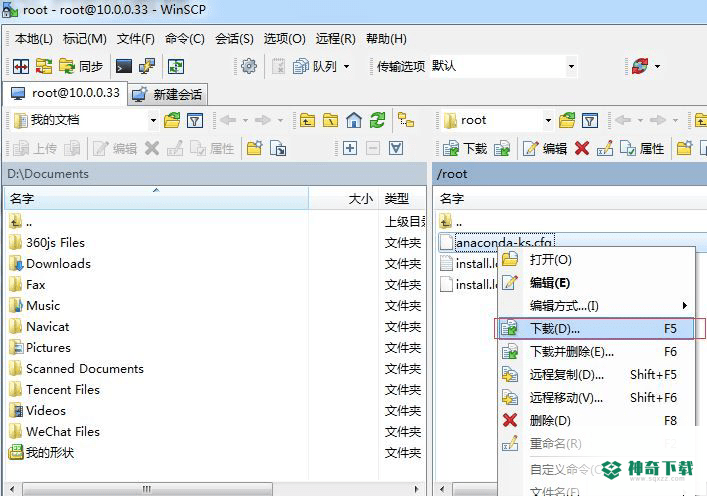
Task: Open the 新建会话 new session tab
Action: click(x=167, y=94)
